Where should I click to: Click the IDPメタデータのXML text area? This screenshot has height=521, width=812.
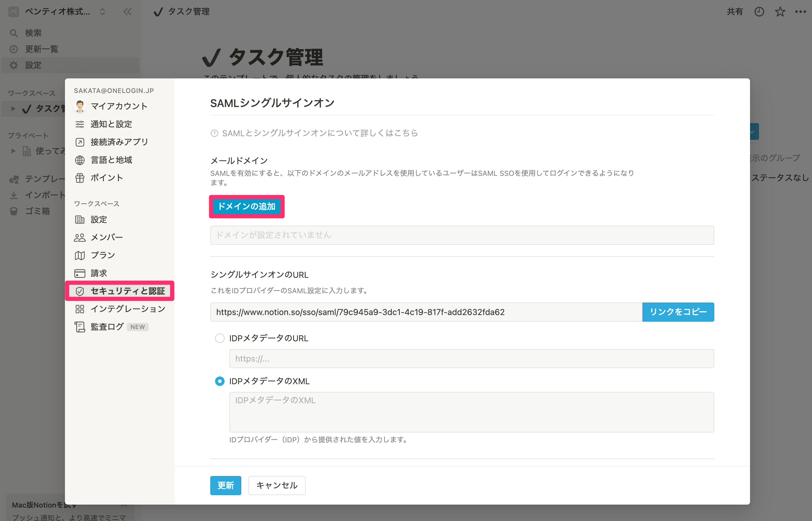(472, 412)
